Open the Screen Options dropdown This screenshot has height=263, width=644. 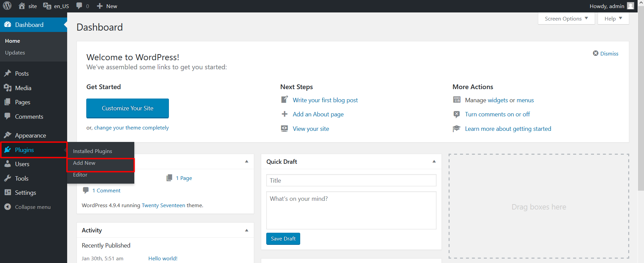(566, 18)
